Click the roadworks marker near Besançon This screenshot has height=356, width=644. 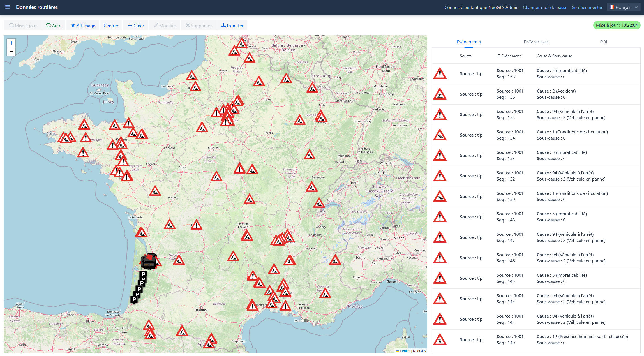[x=311, y=187]
